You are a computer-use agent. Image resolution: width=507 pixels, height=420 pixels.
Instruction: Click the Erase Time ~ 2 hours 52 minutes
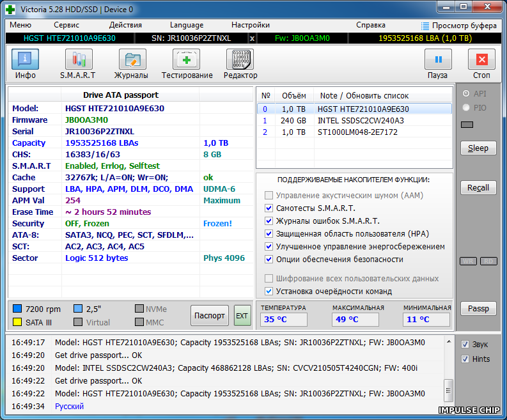[108, 212]
